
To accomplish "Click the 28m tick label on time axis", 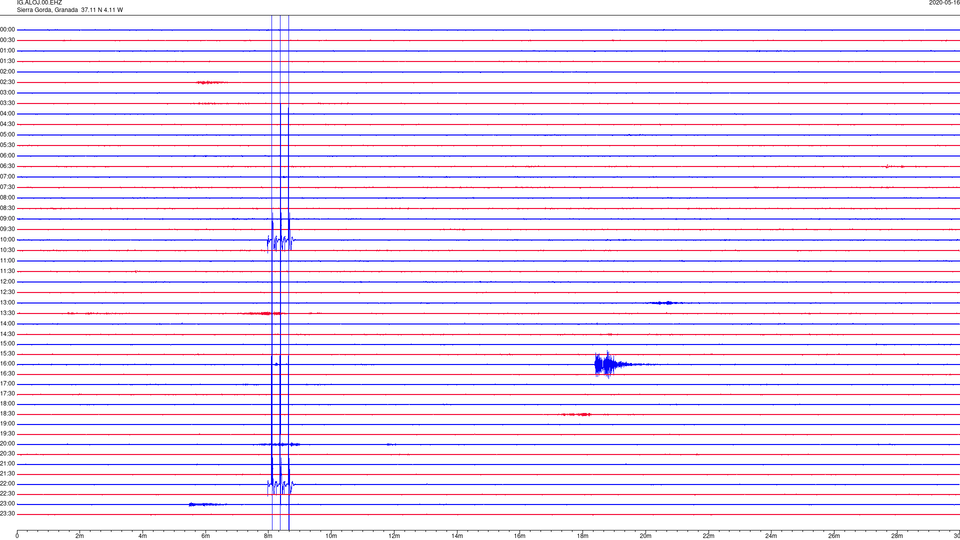I will (898, 536).
